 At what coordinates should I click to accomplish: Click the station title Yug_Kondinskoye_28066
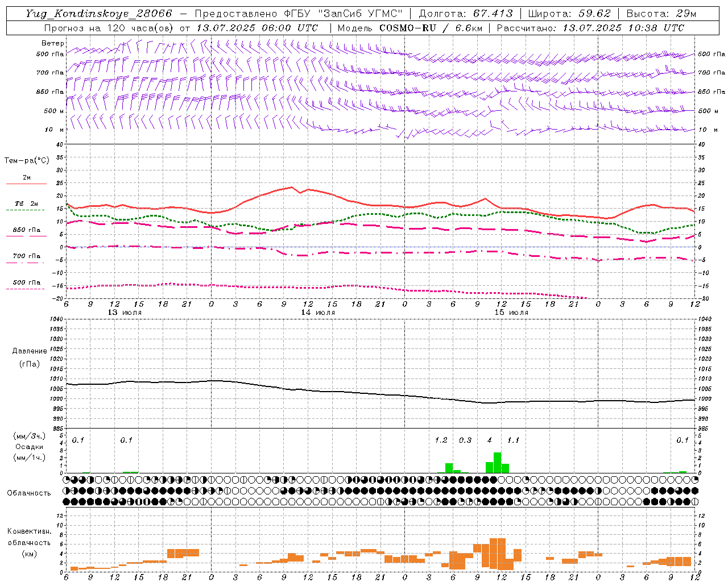click(x=99, y=14)
